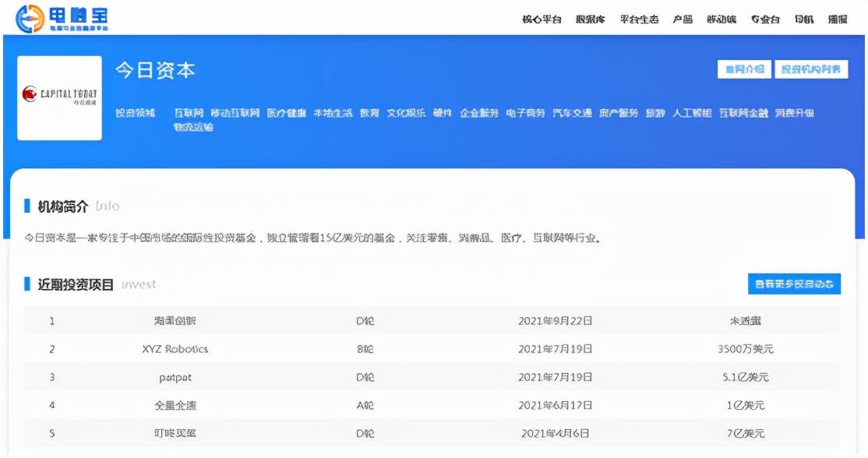Click the D轮 round in patpat row
This screenshot has height=458, width=868.
365,377
